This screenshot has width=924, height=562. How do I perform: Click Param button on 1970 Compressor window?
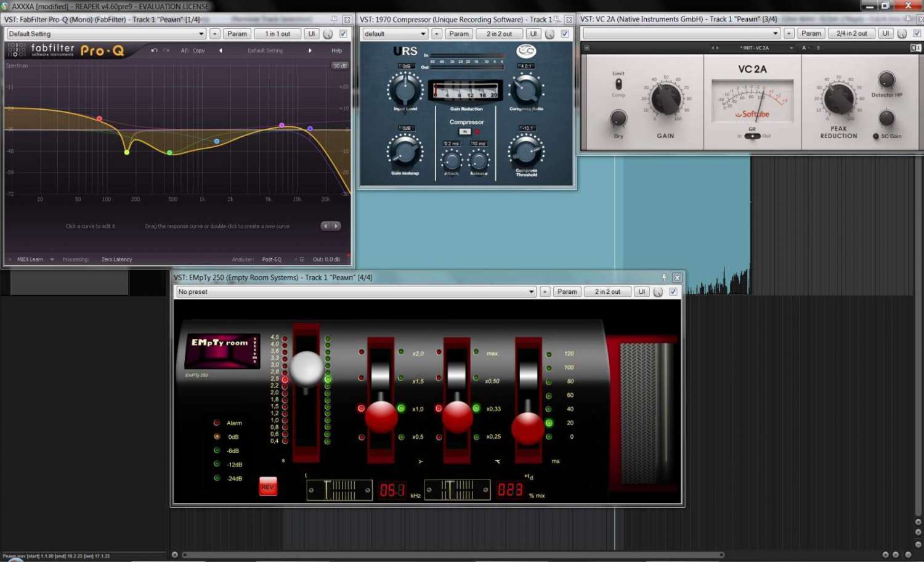(458, 34)
